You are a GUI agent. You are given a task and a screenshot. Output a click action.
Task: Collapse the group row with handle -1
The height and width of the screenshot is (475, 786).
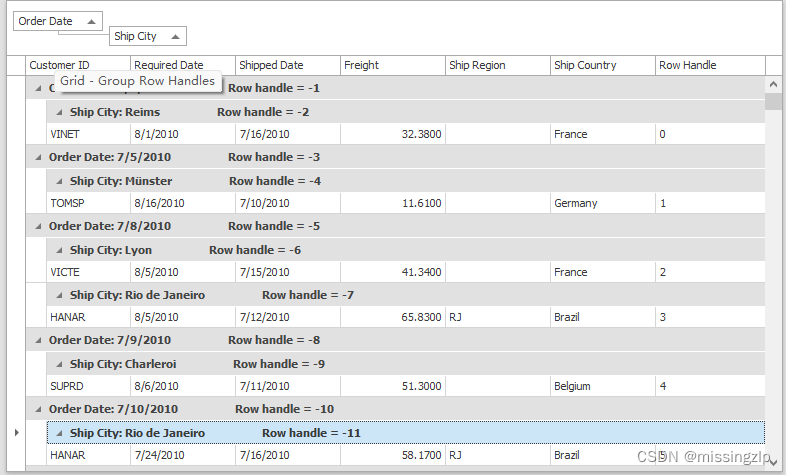point(38,88)
